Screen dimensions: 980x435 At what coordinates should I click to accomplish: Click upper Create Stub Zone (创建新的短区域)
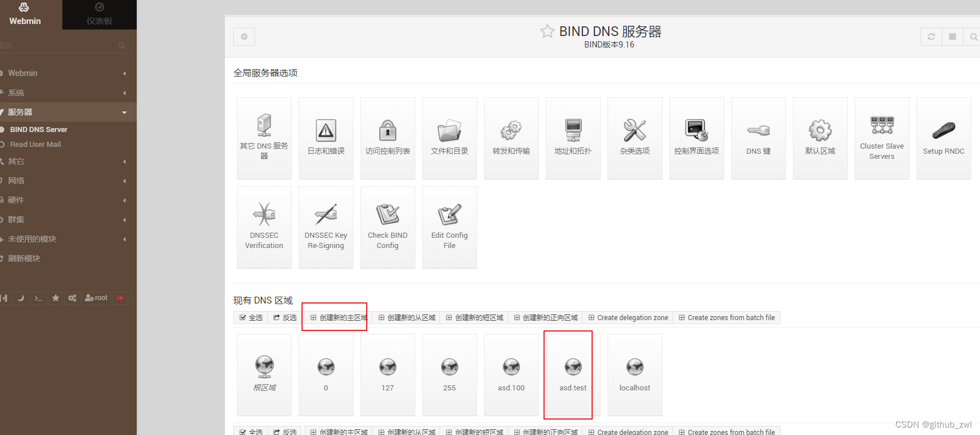click(474, 318)
